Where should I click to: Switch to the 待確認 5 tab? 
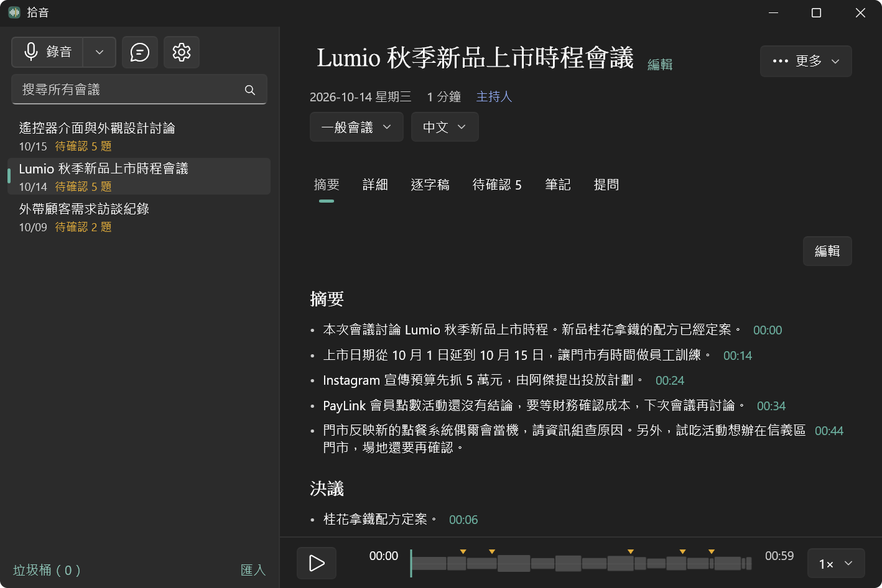pyautogui.click(x=497, y=185)
